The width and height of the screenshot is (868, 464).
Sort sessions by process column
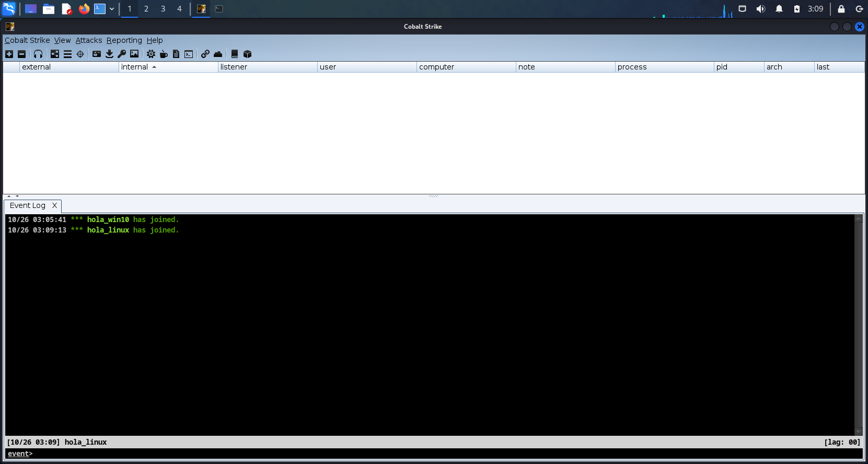(665, 67)
